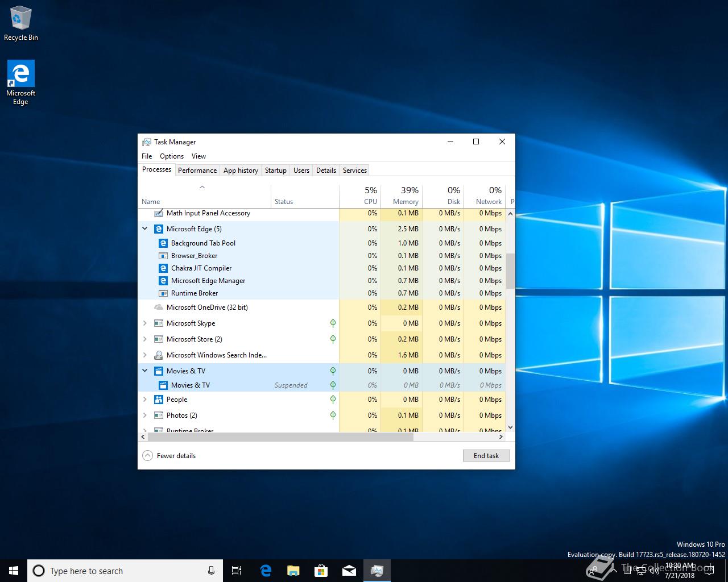Screen dimensions: 728x582
Task: Click the horizontal scrollbar right arrow
Action: pos(501,437)
